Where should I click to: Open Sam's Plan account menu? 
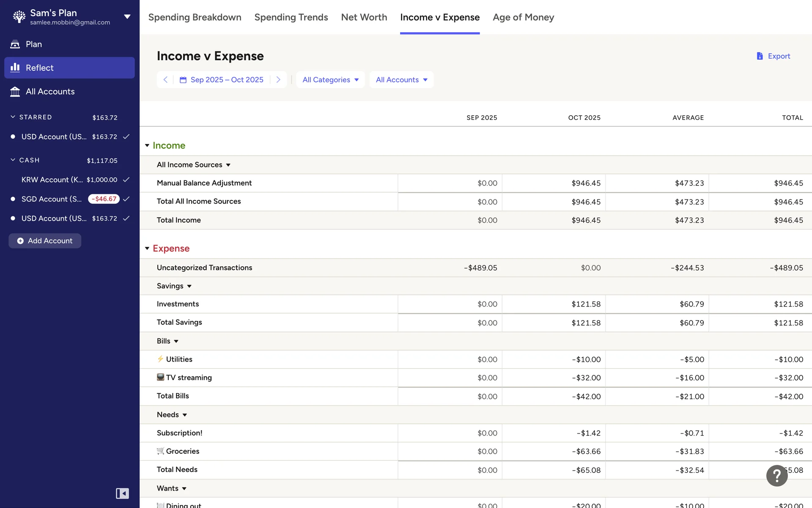127,17
